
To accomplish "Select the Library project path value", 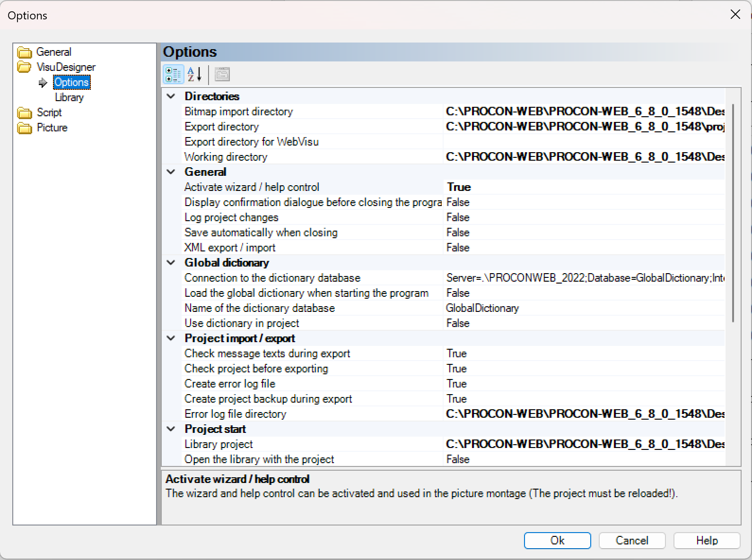I will coord(584,444).
